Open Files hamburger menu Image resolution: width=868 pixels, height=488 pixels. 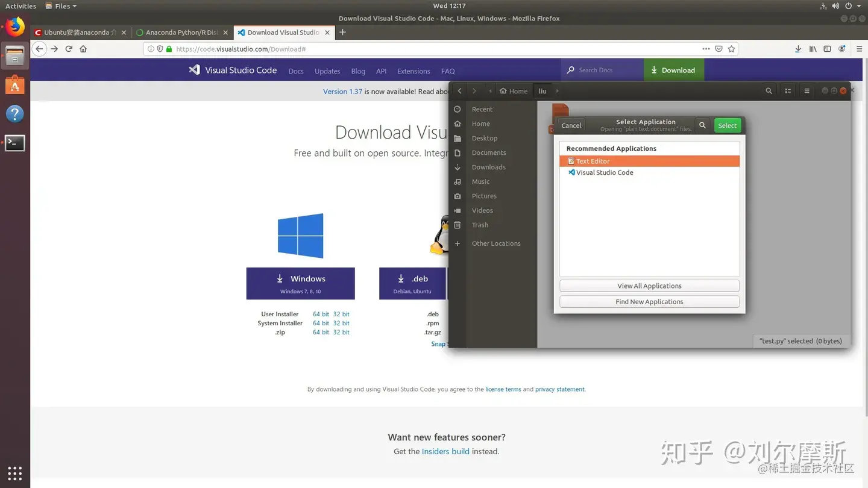807,91
